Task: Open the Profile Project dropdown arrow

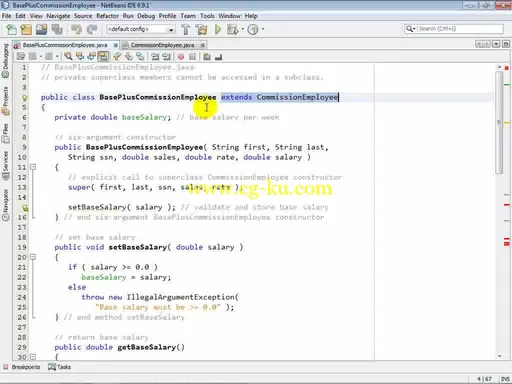Action: pos(263,29)
